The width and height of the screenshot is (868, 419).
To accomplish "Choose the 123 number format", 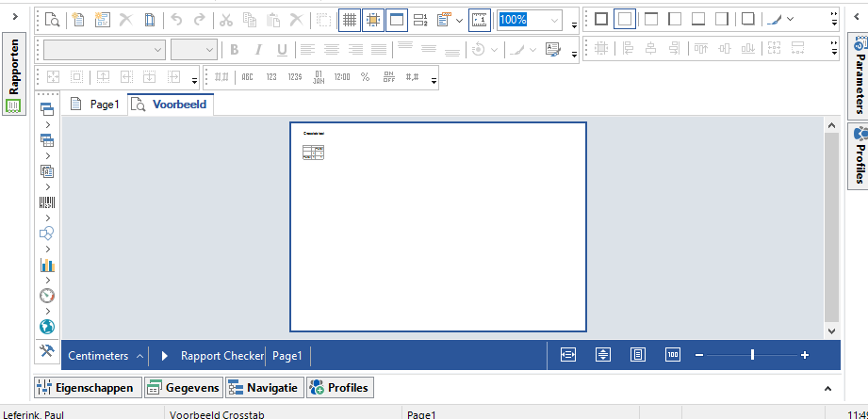I will [x=271, y=77].
